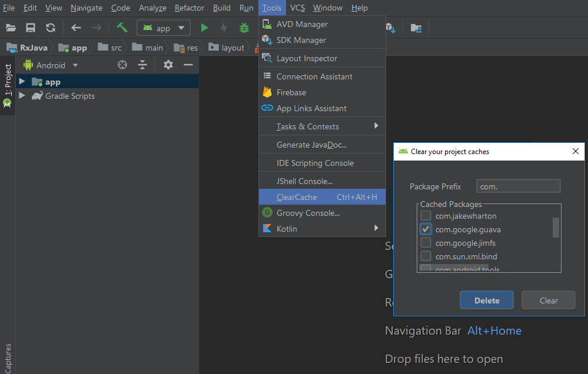588x374 pixels.
Task: Click the Save All toolbar icon
Action: pyautogui.click(x=31, y=28)
